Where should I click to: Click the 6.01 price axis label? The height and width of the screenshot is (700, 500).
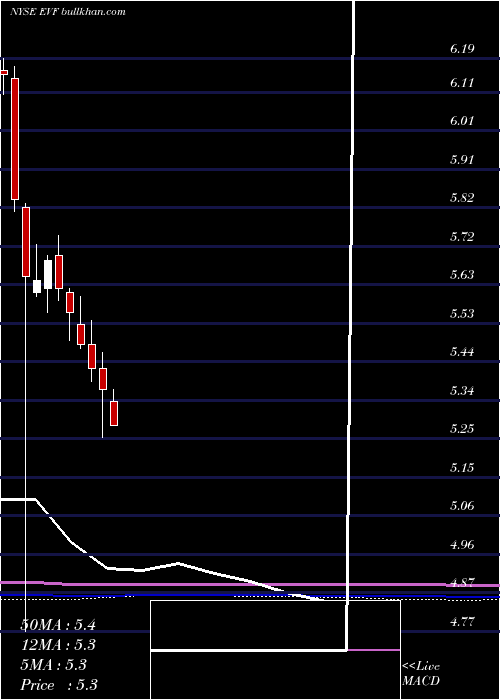[462, 121]
